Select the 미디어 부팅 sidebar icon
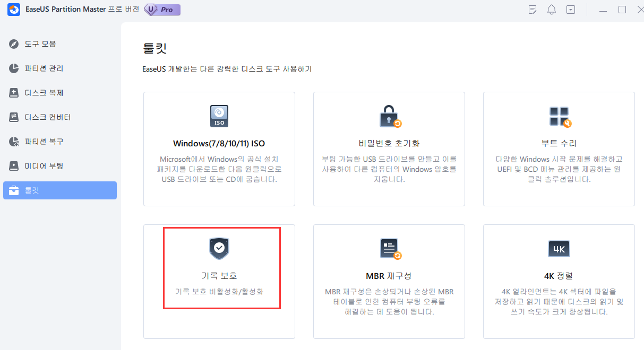Screen dimensions: 644x350 (x=13, y=166)
